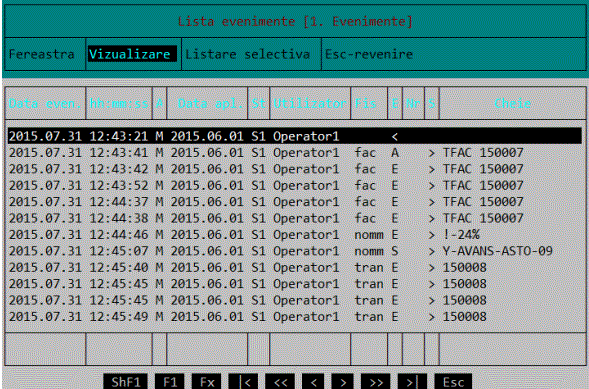Viewport: 589px width, 389px height.
Task: Jump to first record with |< button
Action: point(243,382)
